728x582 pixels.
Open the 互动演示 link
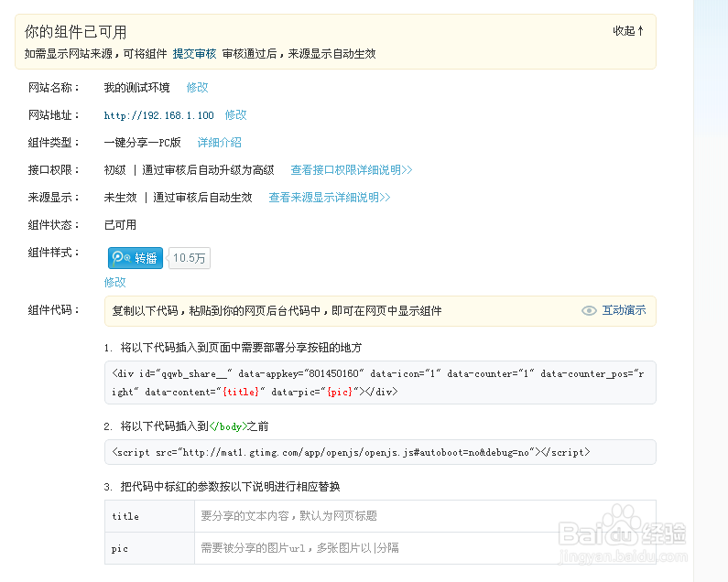[624, 310]
